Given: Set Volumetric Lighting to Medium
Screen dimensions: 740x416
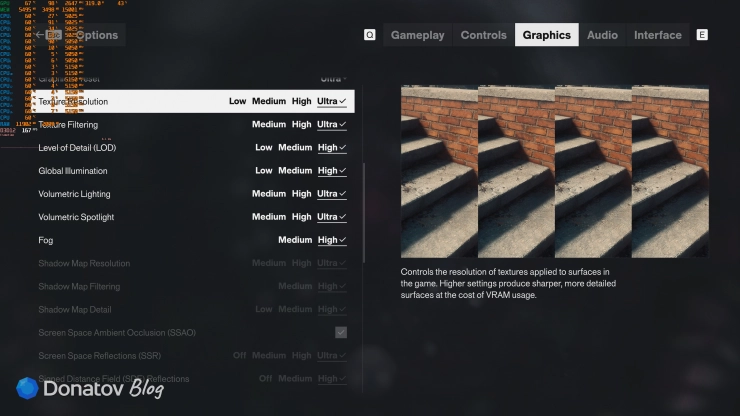Looking at the screenshot, I should tap(269, 194).
